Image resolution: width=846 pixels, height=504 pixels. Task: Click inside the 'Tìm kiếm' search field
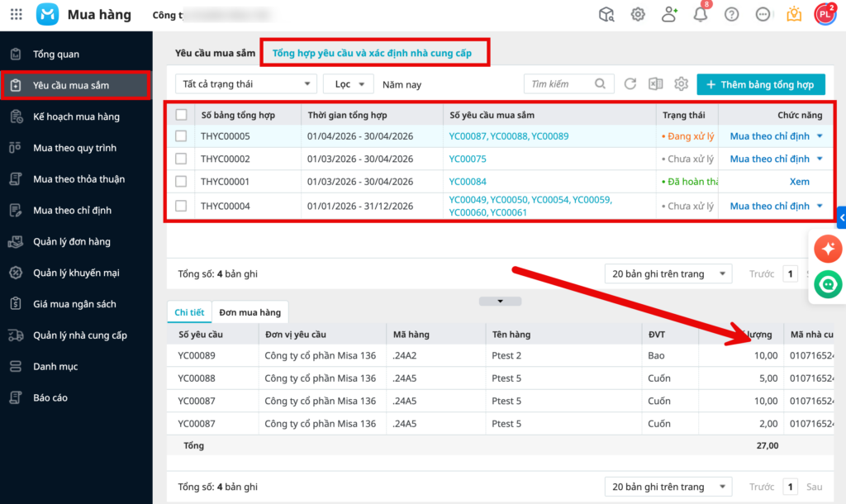(559, 84)
